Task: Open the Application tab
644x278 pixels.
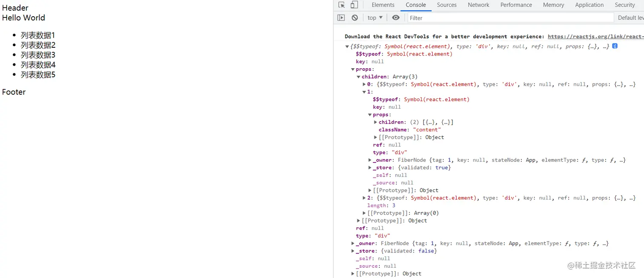Action: click(589, 5)
